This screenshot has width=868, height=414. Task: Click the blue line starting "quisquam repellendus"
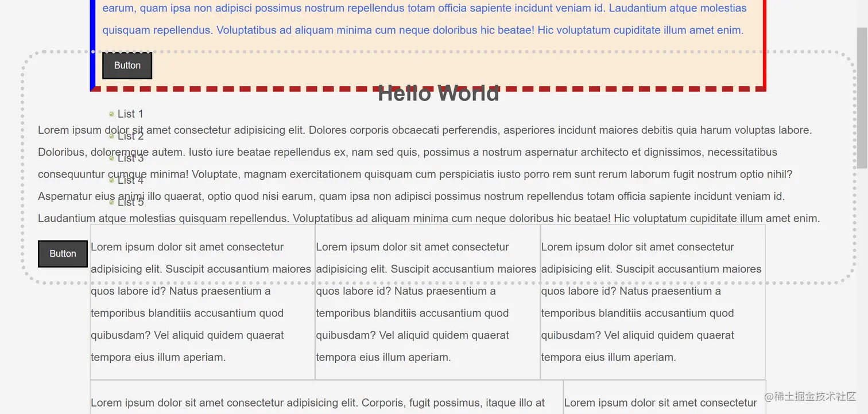point(423,30)
